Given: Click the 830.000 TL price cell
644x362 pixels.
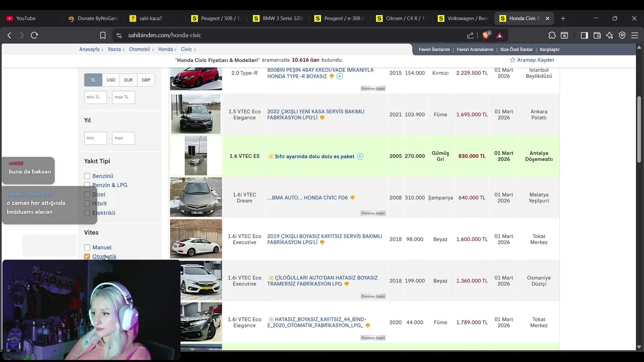Looking at the screenshot, I should (472, 156).
